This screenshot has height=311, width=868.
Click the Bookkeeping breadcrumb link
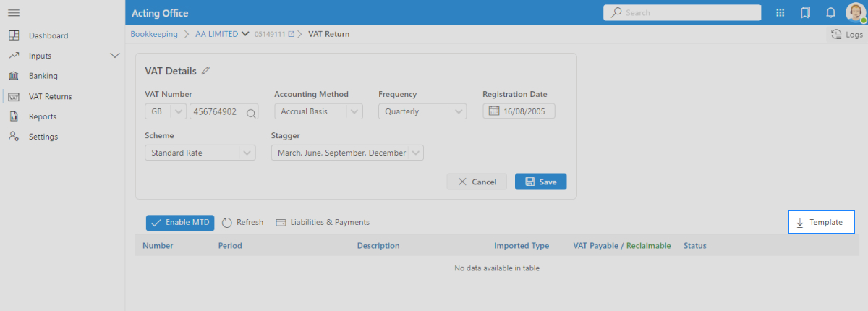tap(154, 34)
